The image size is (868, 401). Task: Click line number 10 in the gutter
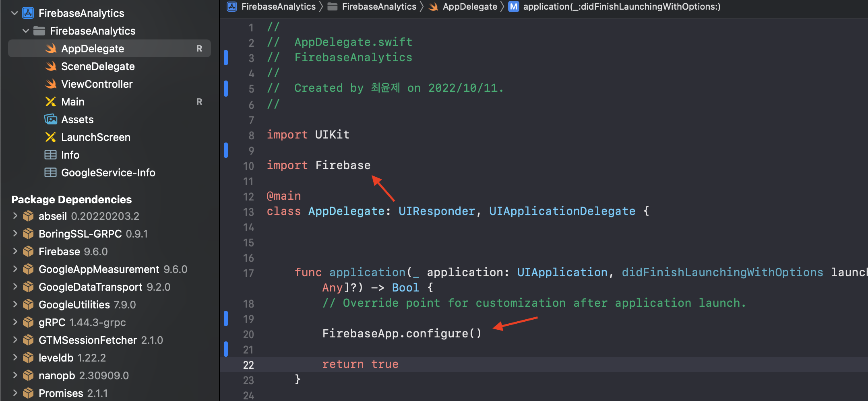248,166
